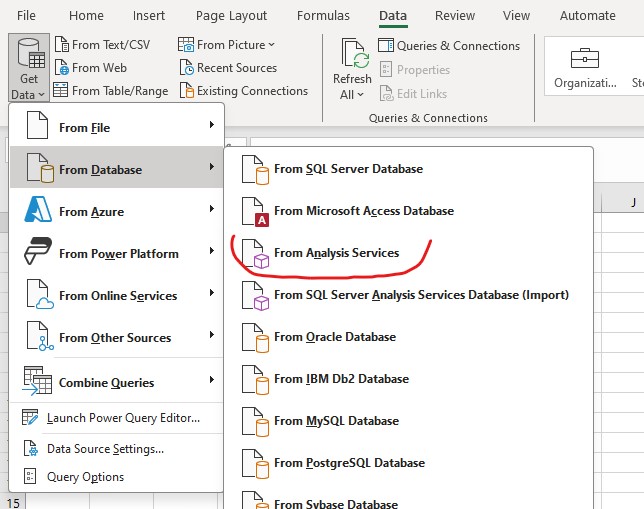Image resolution: width=644 pixels, height=509 pixels.
Task: Choose From PostgreSQL Database
Action: pos(409,463)
